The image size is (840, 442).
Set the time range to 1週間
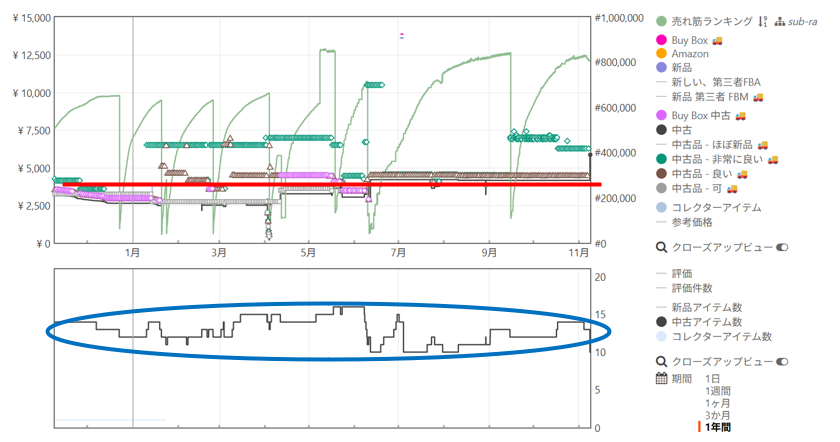pos(717,391)
